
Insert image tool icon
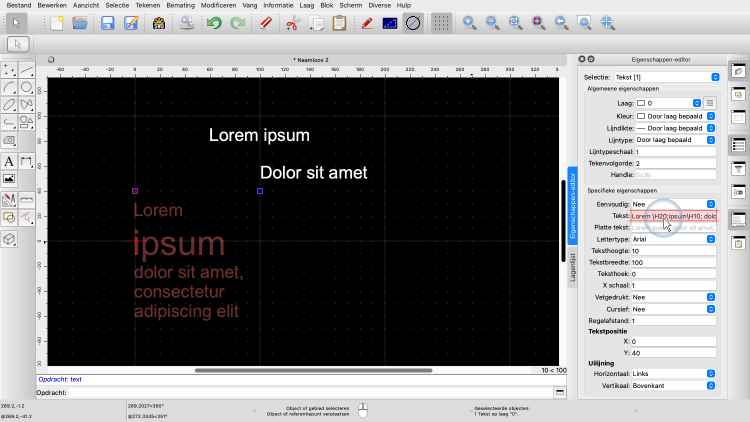click(x=9, y=178)
